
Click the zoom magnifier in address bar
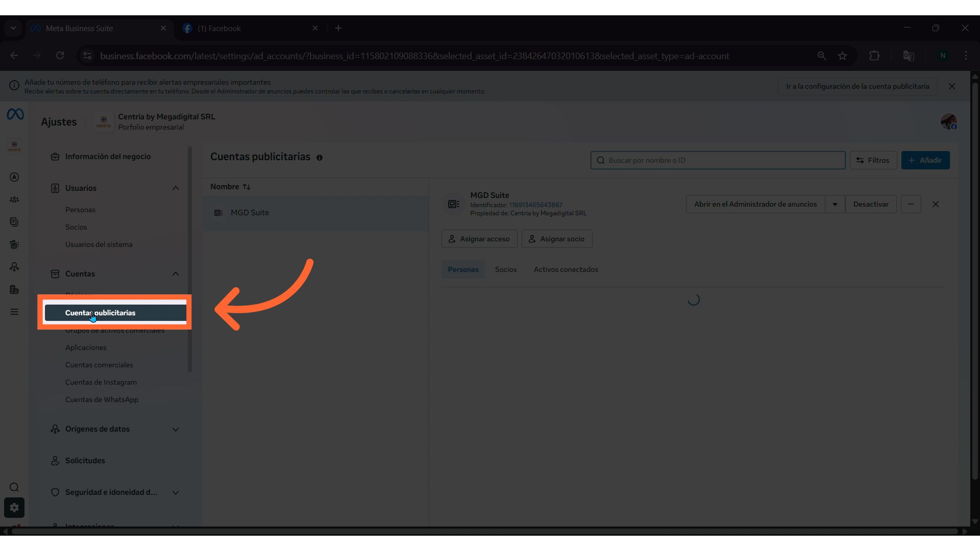click(x=822, y=56)
